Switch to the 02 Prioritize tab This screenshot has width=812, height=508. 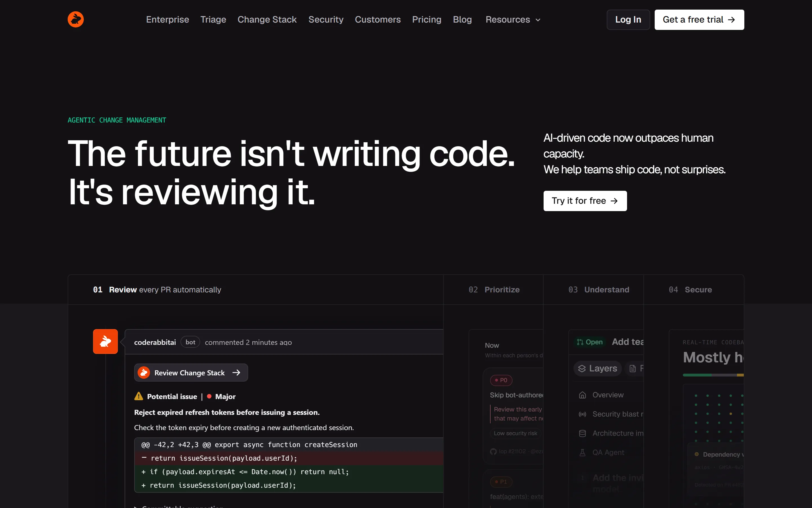pyautogui.click(x=493, y=290)
